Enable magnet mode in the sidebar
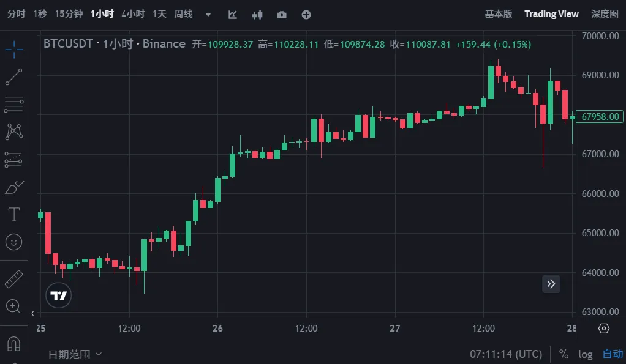 click(x=14, y=343)
